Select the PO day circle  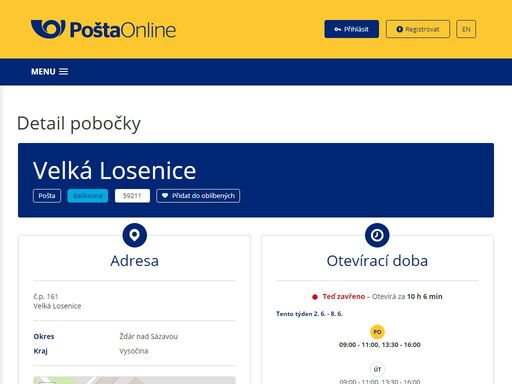377,332
